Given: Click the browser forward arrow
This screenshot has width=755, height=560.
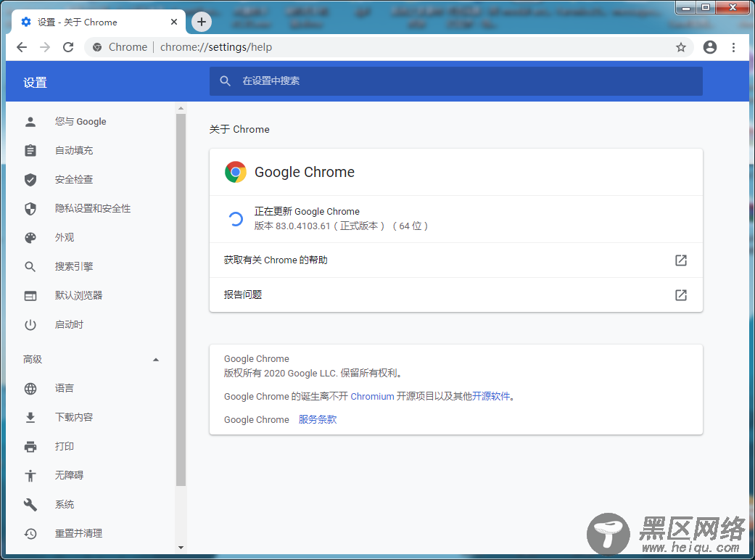Looking at the screenshot, I should point(45,47).
